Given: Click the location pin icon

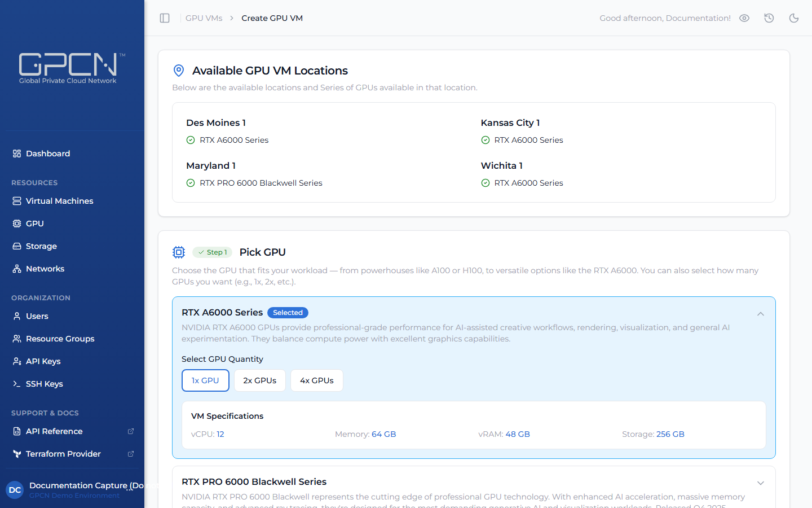Looking at the screenshot, I should 179,71.
